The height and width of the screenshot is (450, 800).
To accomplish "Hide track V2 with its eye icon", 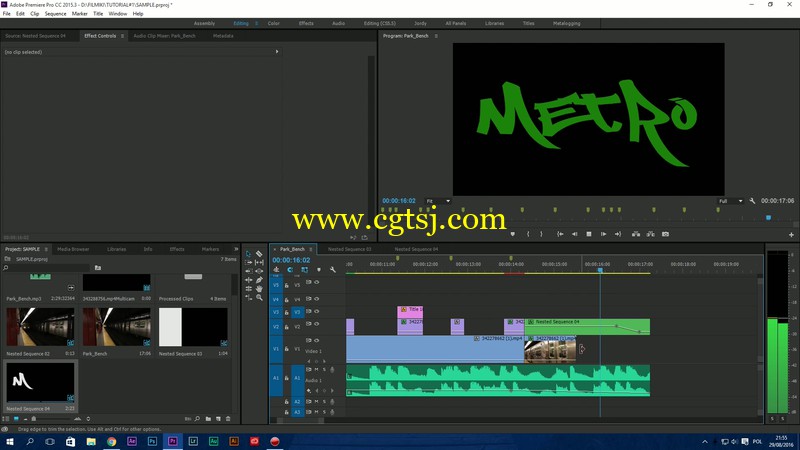I will [317, 323].
